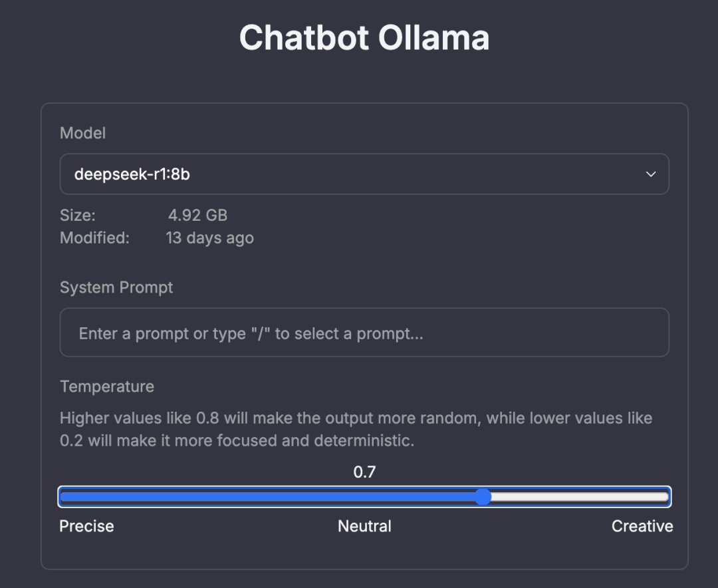Screen dimensions: 718x588
Task: Click the blue filled part of the temperature slider
Action: click(x=266, y=497)
